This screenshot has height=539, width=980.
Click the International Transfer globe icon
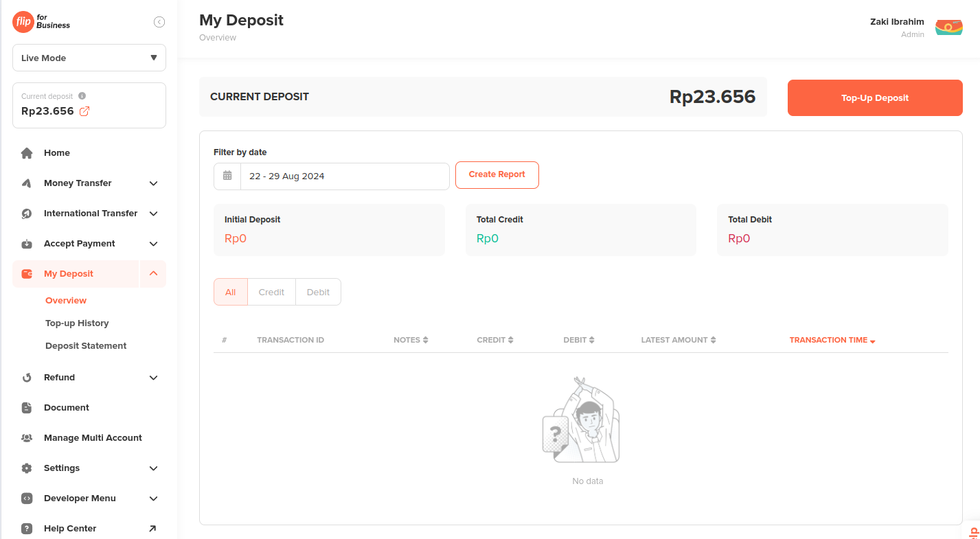(x=26, y=213)
